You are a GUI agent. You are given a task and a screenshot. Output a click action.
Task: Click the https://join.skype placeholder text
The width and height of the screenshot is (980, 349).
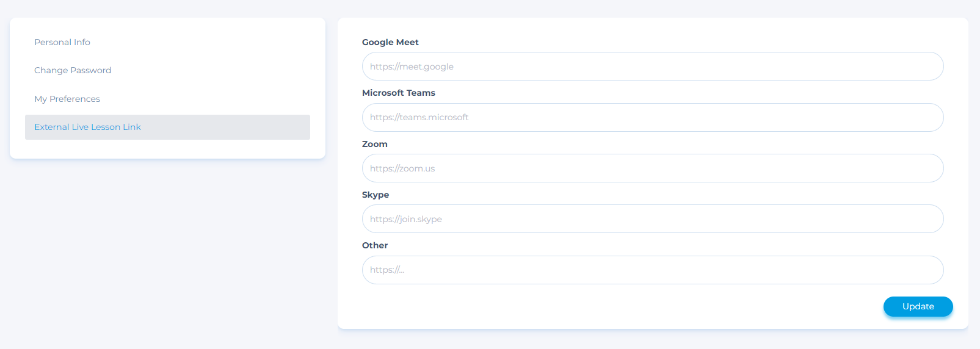tap(406, 219)
